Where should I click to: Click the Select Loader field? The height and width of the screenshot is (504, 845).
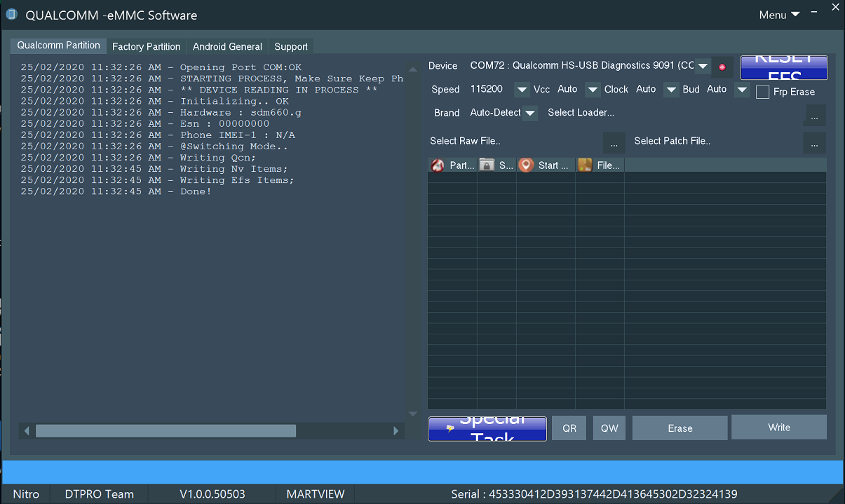(x=675, y=113)
